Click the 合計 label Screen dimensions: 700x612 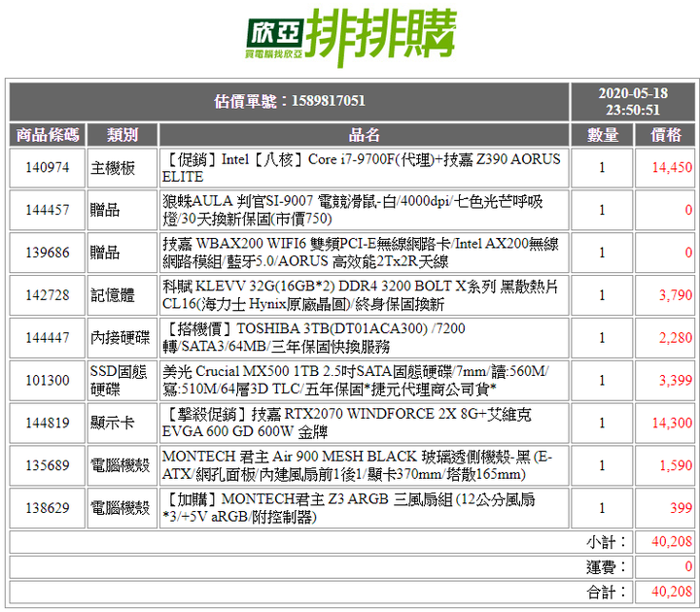point(607,593)
